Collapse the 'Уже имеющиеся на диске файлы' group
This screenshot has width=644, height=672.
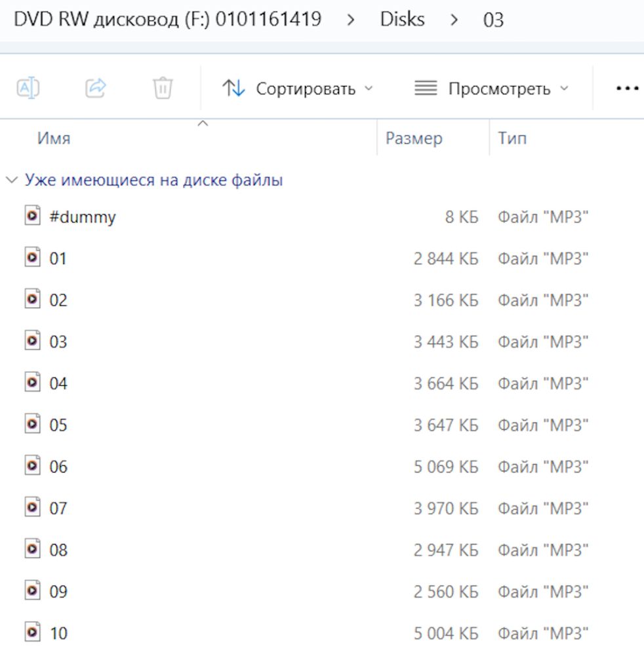point(12,180)
